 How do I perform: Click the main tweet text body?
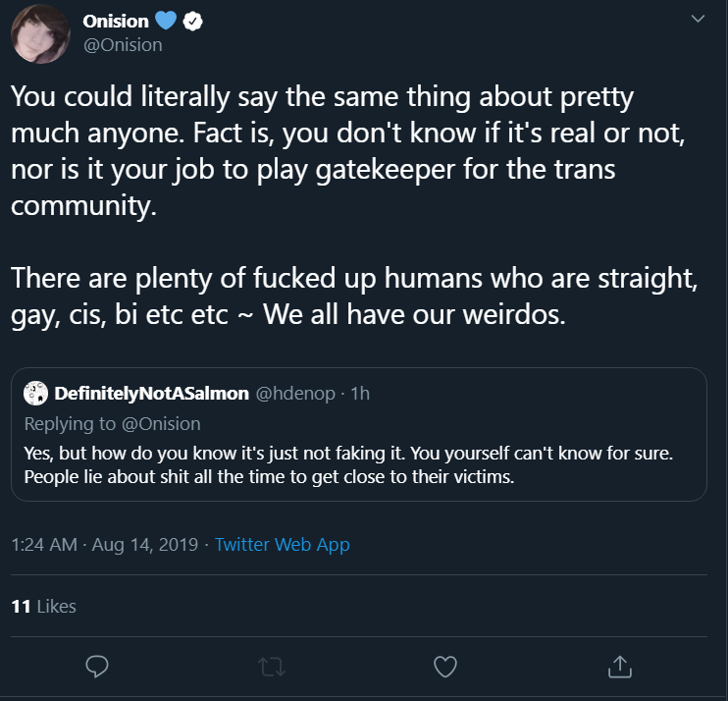pos(354,205)
